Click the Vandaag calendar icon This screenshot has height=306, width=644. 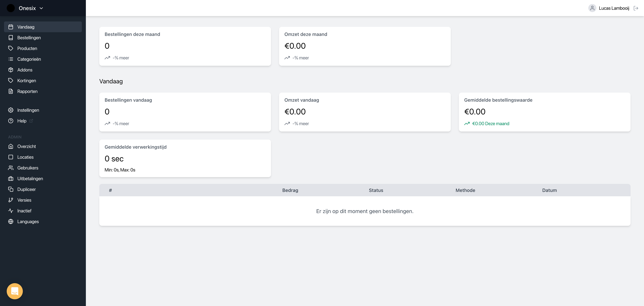pos(11,27)
